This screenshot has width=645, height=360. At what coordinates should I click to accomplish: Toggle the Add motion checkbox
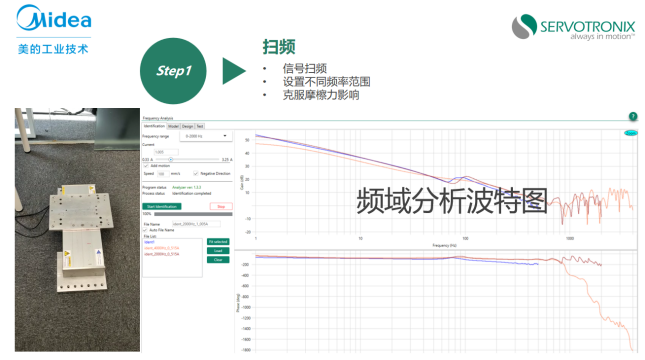pyautogui.click(x=146, y=166)
